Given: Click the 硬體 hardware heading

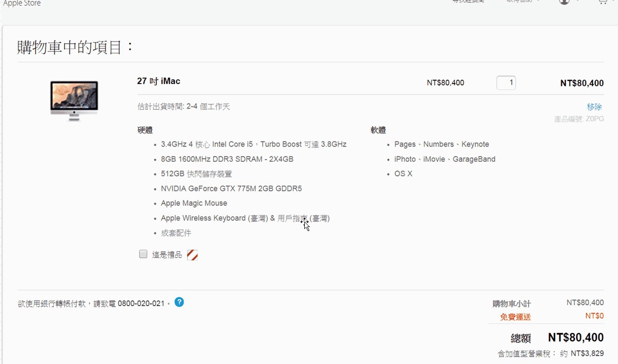Looking at the screenshot, I should [145, 130].
